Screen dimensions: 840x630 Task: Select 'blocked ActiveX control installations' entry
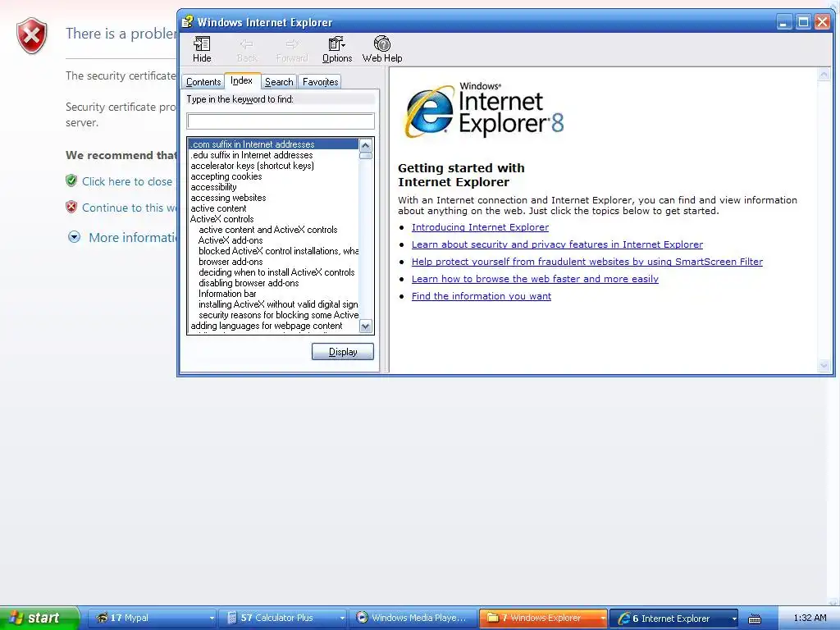pos(274,251)
